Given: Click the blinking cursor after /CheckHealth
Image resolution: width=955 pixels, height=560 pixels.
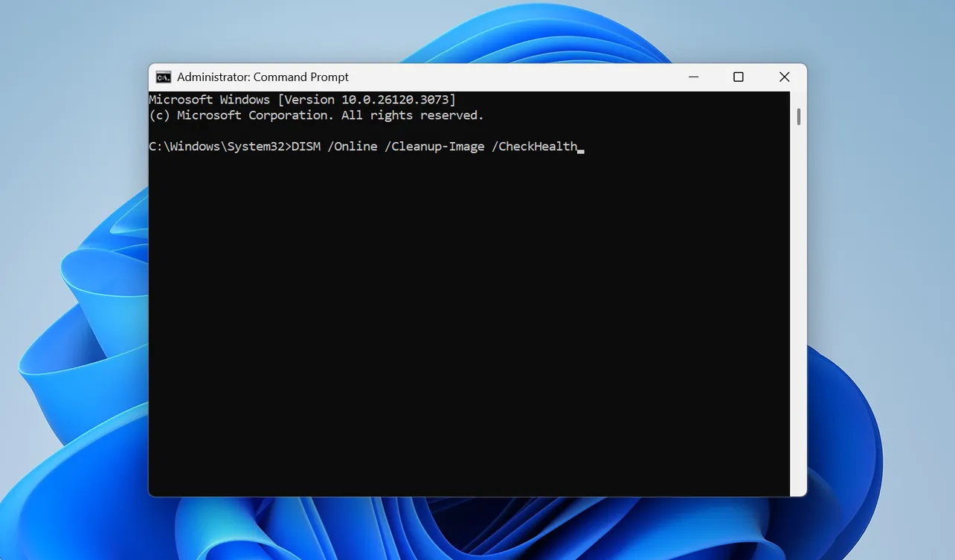Looking at the screenshot, I should 583,148.
